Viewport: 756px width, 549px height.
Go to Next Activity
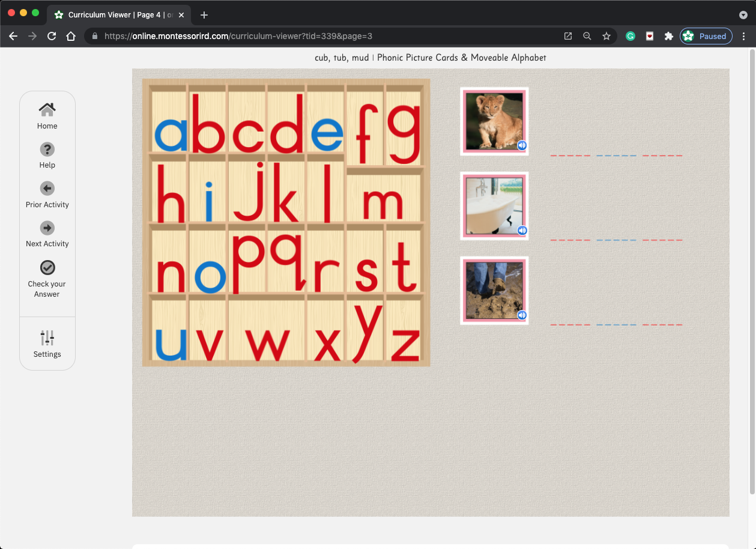click(47, 234)
